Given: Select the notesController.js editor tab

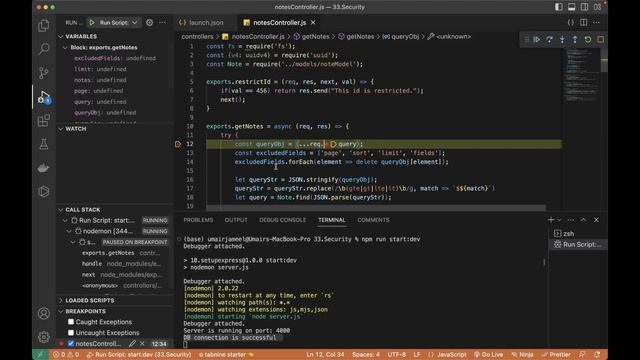Looking at the screenshot, I should pyautogui.click(x=279, y=22).
